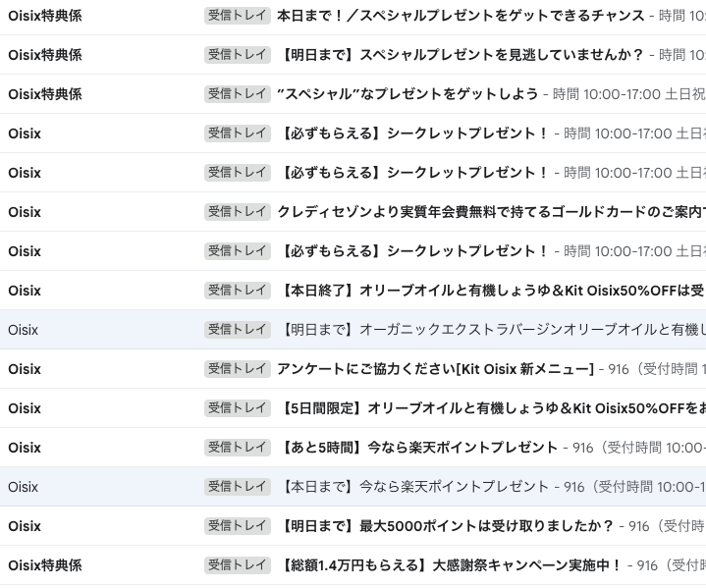Click sender Oisix特典係 on ”スペシャル”なプレゼント row
Image resolution: width=706 pixels, height=588 pixels.
(x=45, y=94)
